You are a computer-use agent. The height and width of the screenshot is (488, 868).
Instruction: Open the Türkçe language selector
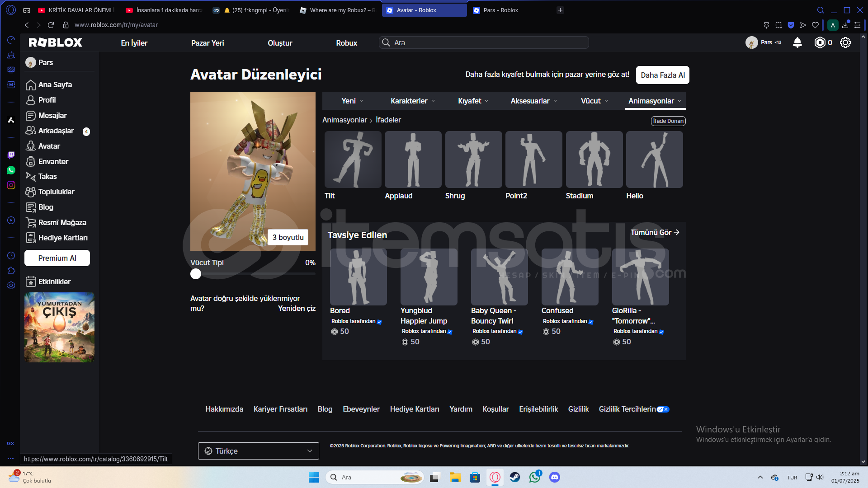click(259, 451)
